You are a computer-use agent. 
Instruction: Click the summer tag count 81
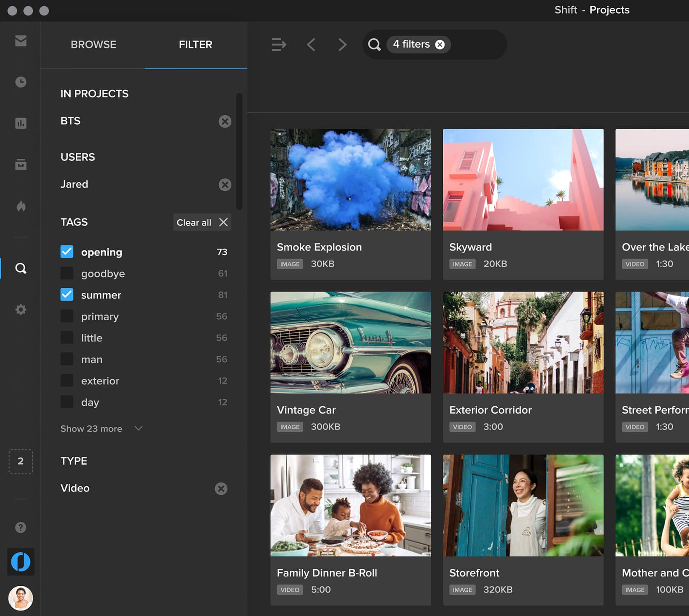click(x=222, y=295)
